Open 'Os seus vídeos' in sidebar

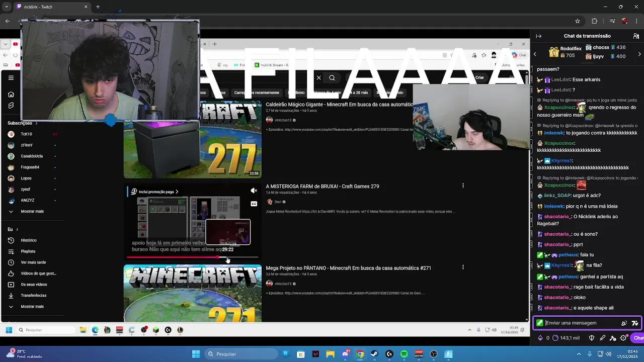(33, 285)
